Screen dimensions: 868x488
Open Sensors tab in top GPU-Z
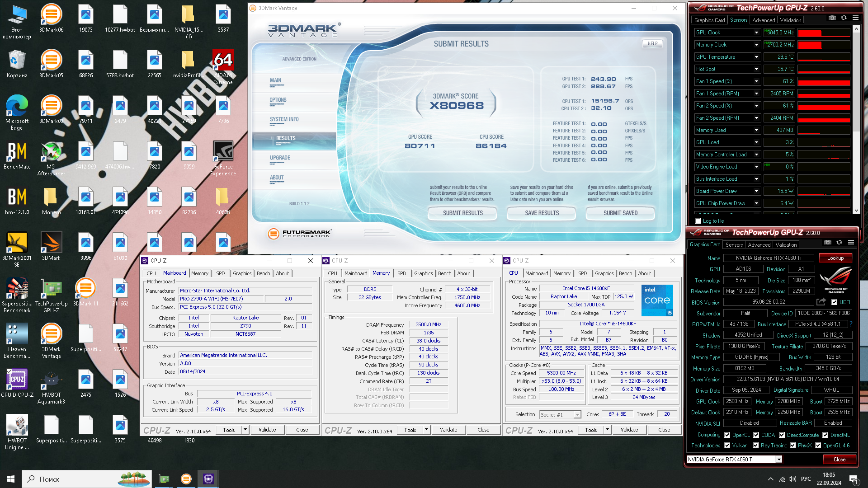[x=739, y=20]
